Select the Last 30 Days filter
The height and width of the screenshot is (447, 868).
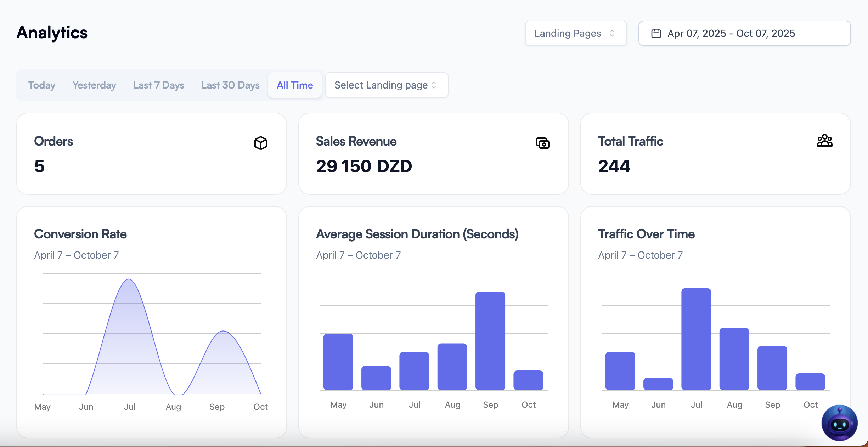(230, 85)
